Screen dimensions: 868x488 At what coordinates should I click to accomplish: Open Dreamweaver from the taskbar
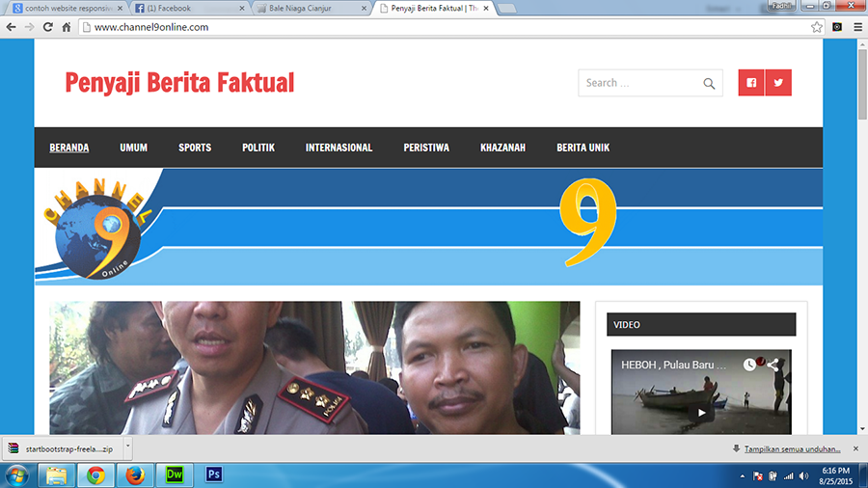(x=175, y=474)
